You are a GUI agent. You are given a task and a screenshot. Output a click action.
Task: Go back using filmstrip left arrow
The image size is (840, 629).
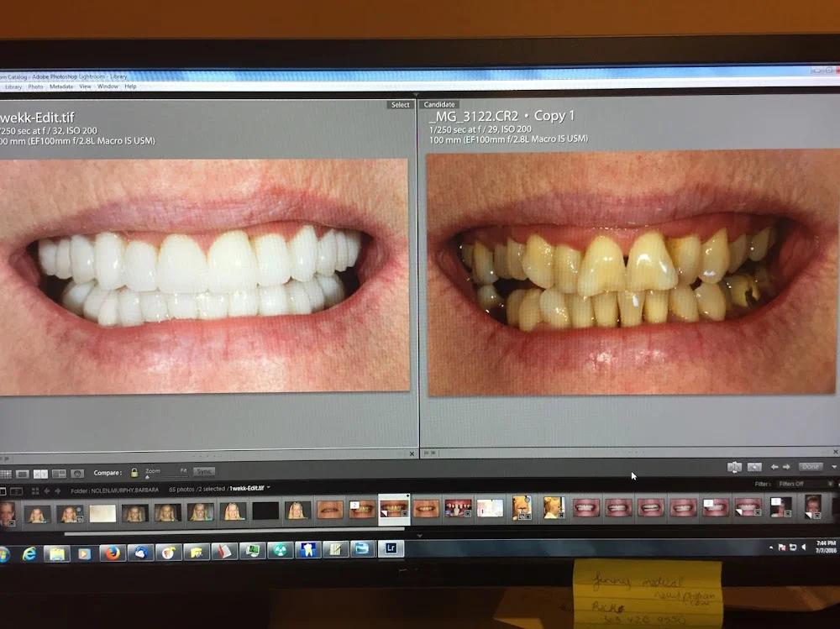[x=47, y=490]
